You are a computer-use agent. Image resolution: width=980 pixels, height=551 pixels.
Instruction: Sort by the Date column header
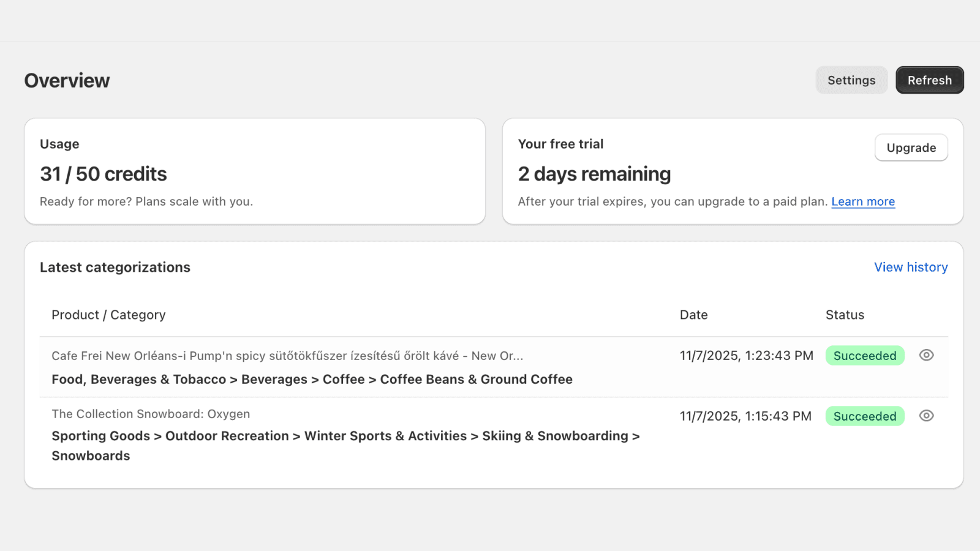pos(694,315)
